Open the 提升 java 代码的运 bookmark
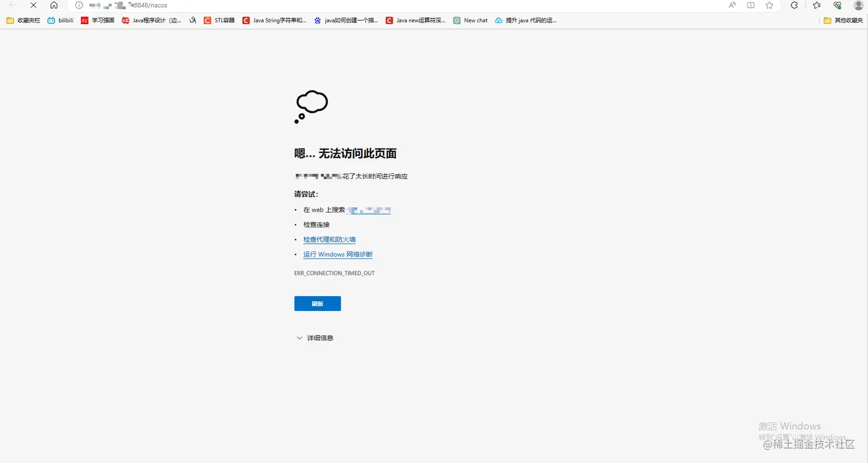 coord(526,20)
